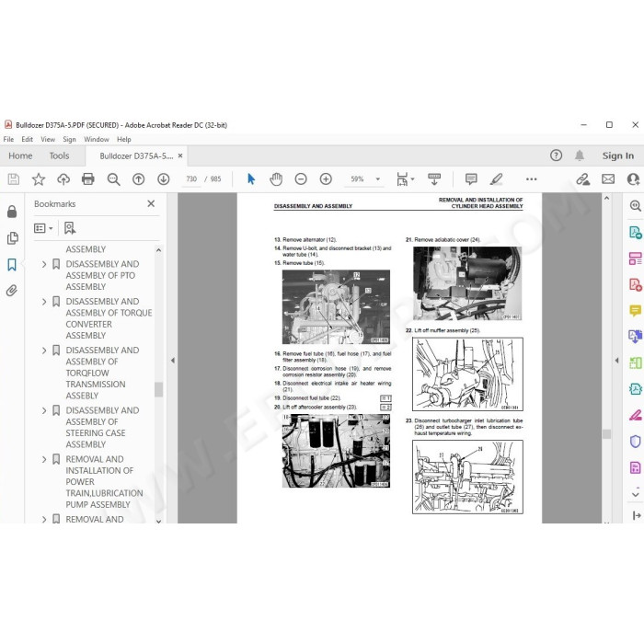644x644 pixels.
Task: Open zoom level dropdown arrow
Action: pyautogui.click(x=377, y=179)
